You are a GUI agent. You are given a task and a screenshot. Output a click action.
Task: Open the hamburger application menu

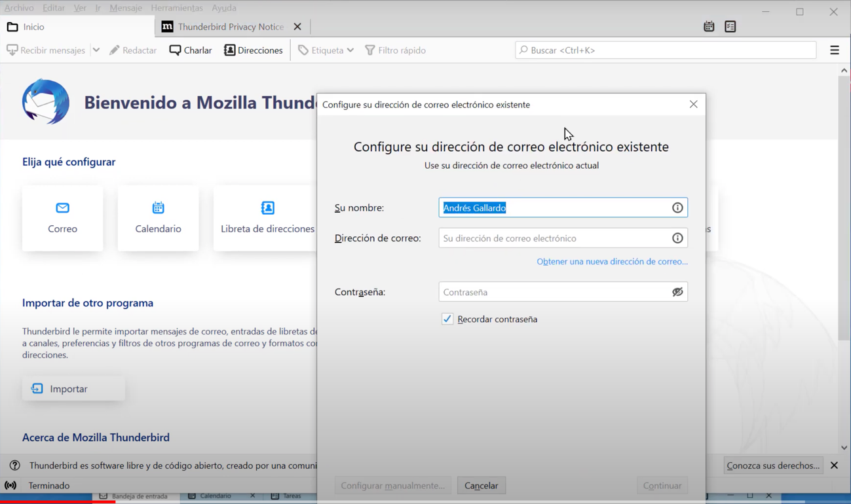point(834,50)
